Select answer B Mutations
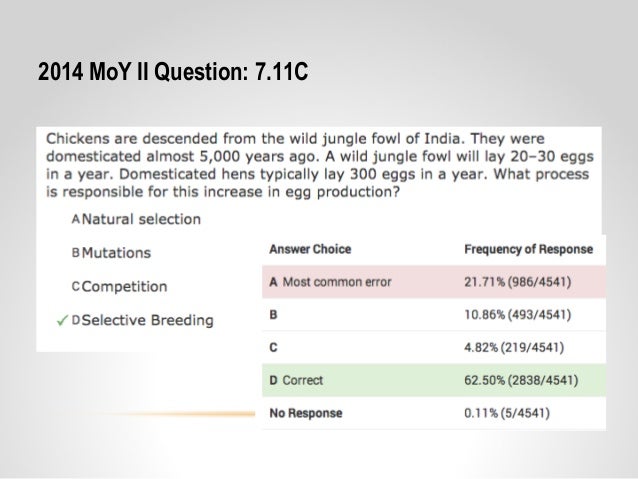The image size is (638, 479). pos(111,253)
